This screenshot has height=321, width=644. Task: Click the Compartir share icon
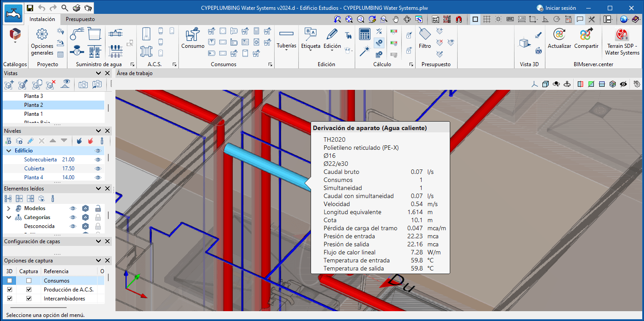pos(586,38)
